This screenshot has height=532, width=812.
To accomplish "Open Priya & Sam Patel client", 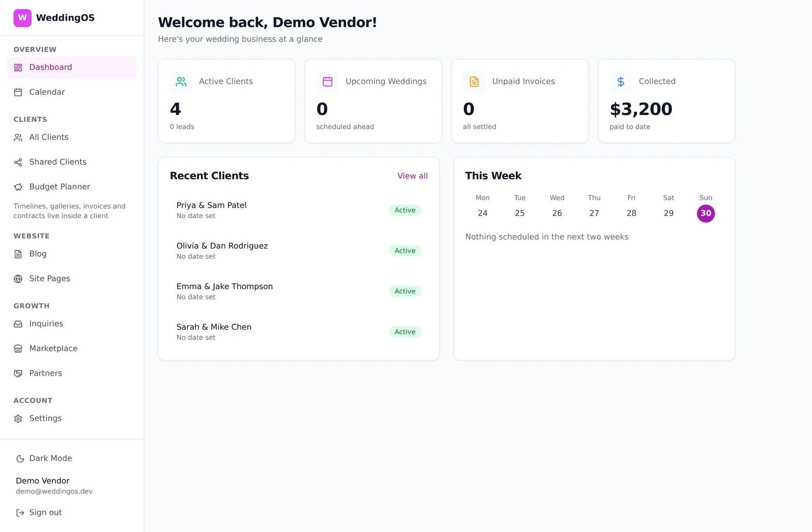I will pos(298,210).
